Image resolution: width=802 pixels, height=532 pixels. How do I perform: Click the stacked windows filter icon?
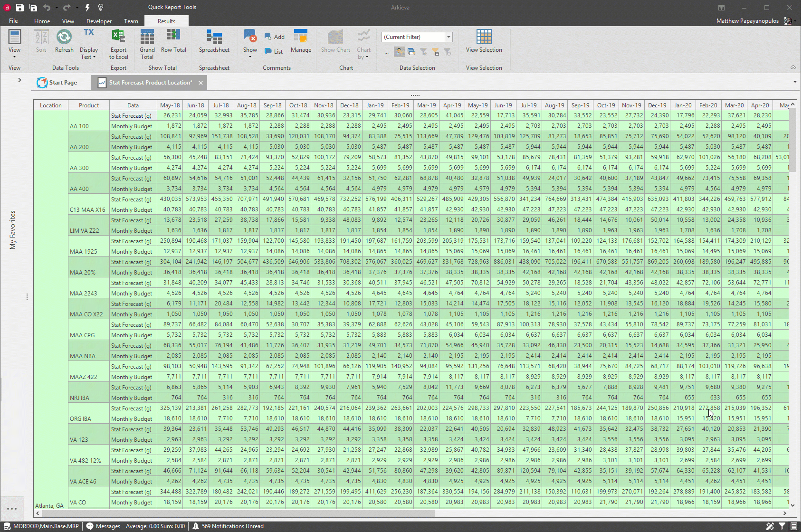click(411, 51)
